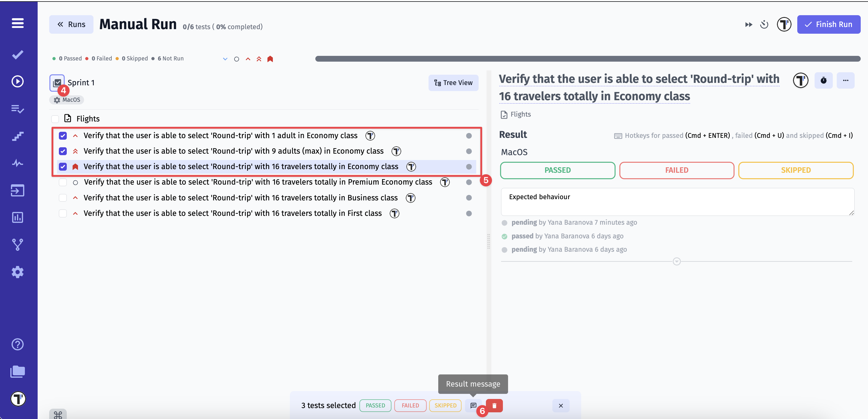Image resolution: width=868 pixels, height=419 pixels.
Task: Mark the test as PASSED in Result panel
Action: [557, 170]
